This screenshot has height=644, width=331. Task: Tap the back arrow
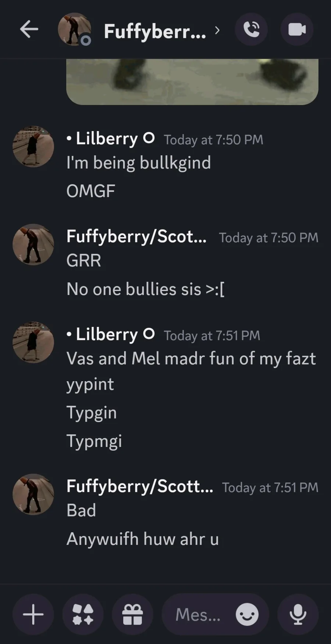29,29
